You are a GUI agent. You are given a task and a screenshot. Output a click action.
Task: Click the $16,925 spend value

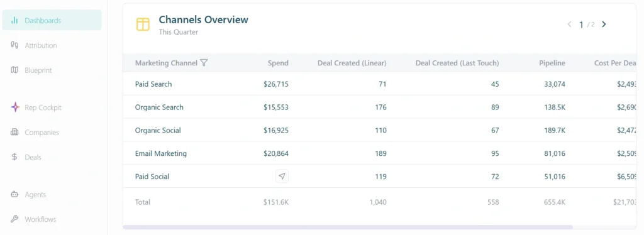276,131
